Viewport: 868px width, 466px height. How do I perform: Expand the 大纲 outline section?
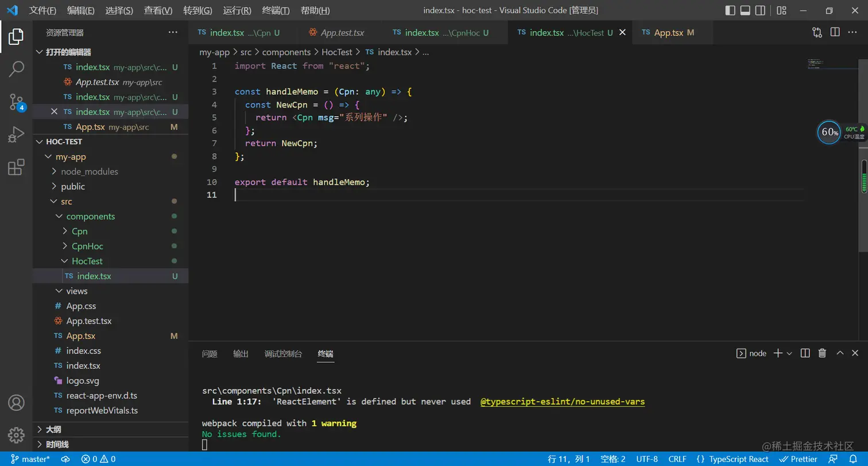[x=110, y=429]
